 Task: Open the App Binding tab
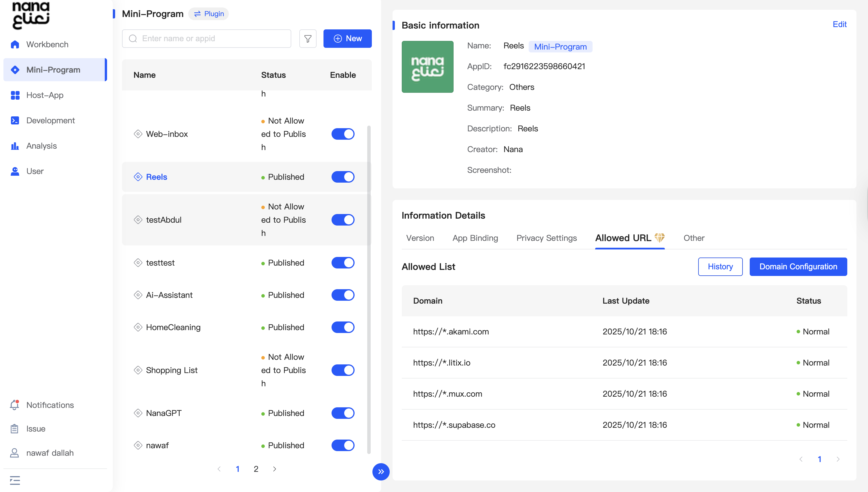[x=475, y=238]
